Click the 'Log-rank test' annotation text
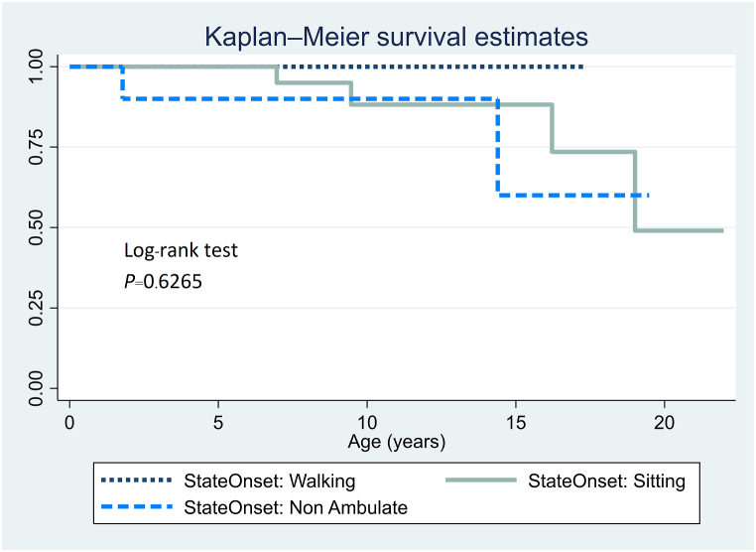Screen dimensions: 756x552 click(181, 251)
